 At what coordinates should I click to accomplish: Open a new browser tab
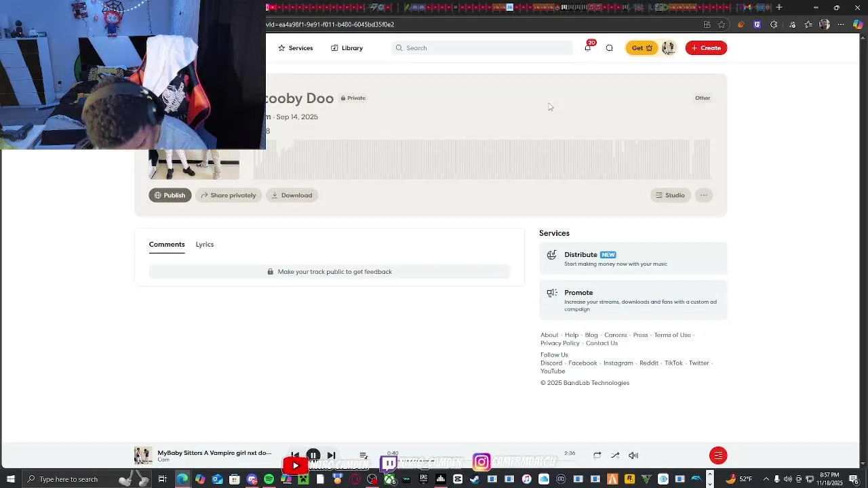tap(779, 7)
